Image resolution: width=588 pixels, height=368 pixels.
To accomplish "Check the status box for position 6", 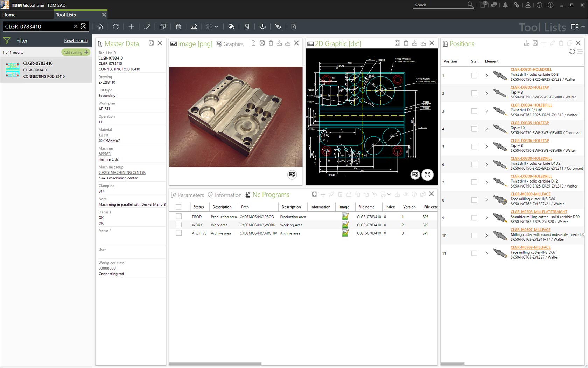I will [x=474, y=164].
